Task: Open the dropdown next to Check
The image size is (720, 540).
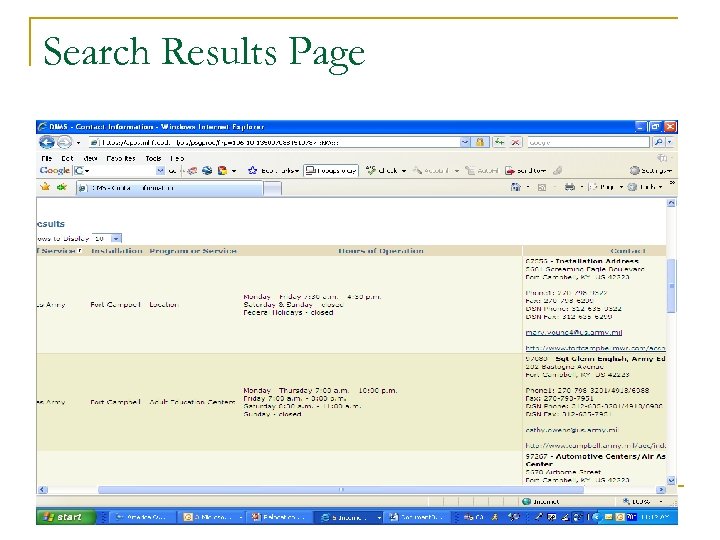Action: pos(404,171)
